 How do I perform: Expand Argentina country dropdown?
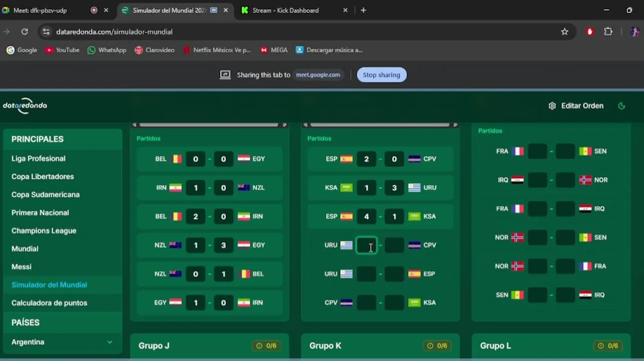62,342
